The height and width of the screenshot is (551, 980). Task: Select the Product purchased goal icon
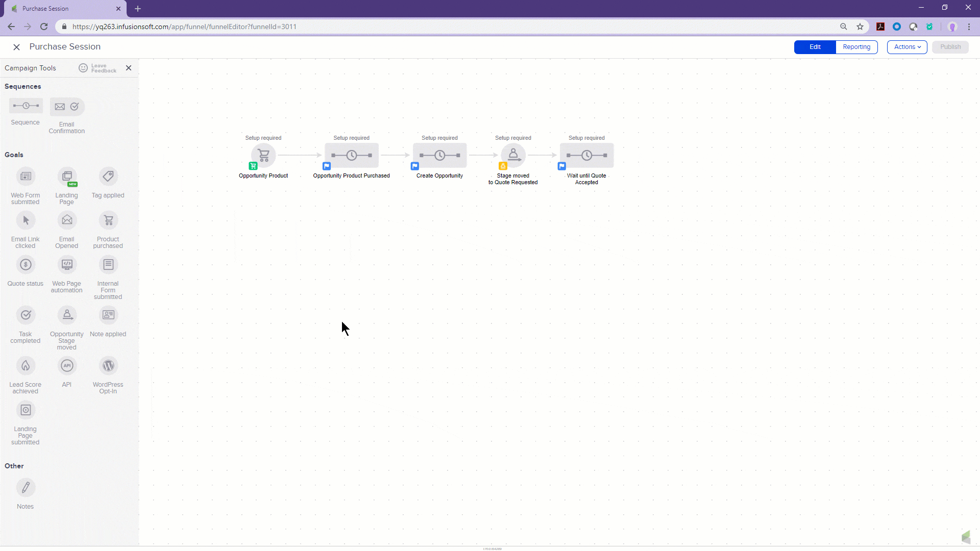(108, 220)
